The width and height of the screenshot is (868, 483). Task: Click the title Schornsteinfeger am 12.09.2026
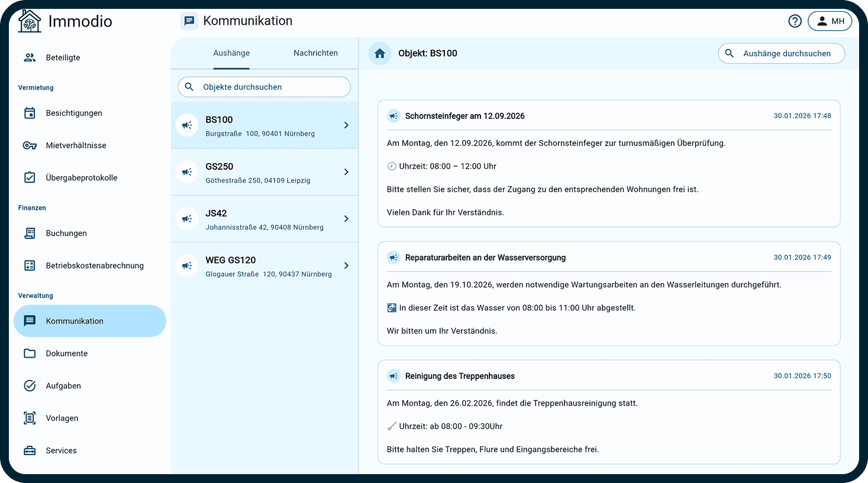coord(464,116)
